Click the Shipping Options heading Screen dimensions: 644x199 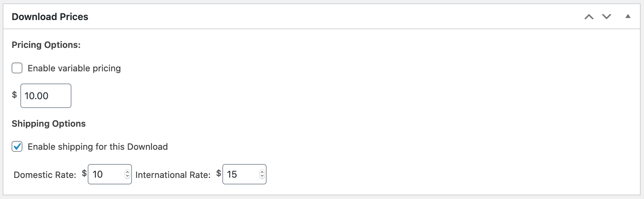click(49, 124)
